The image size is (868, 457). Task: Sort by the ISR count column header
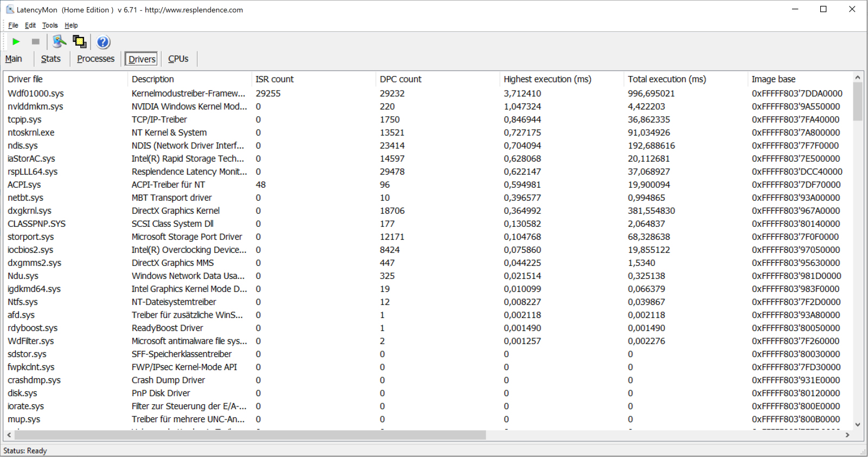tap(314, 79)
